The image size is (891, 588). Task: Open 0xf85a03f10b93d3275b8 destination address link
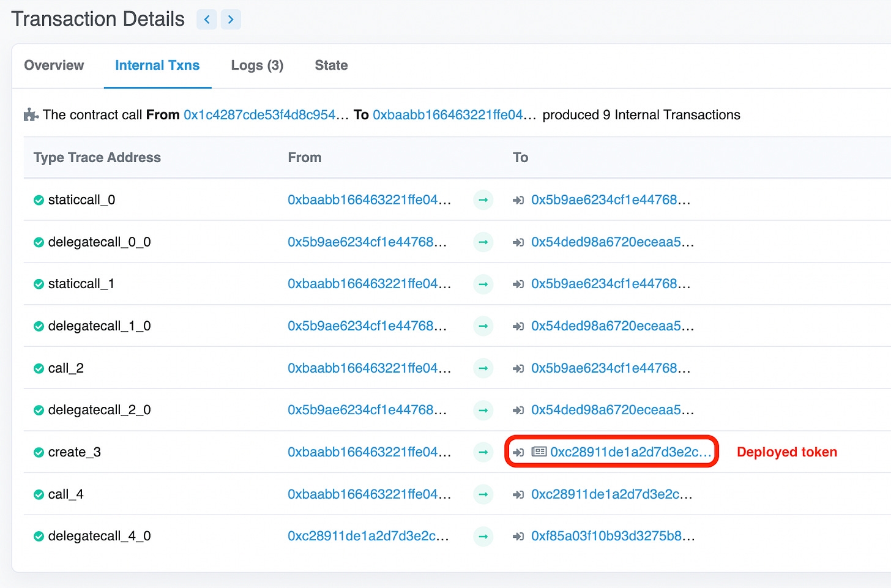click(x=613, y=536)
